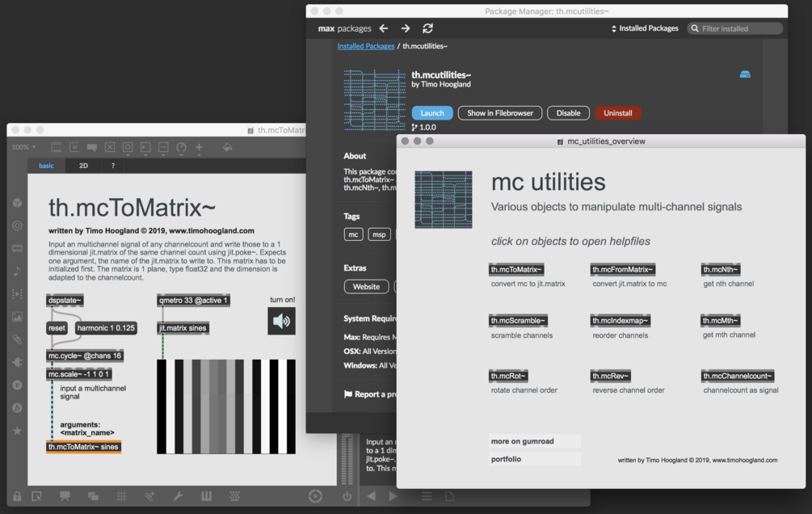This screenshot has height=514, width=812.
Task: Follow the Installed Packages breadcrumb link
Action: click(x=366, y=46)
